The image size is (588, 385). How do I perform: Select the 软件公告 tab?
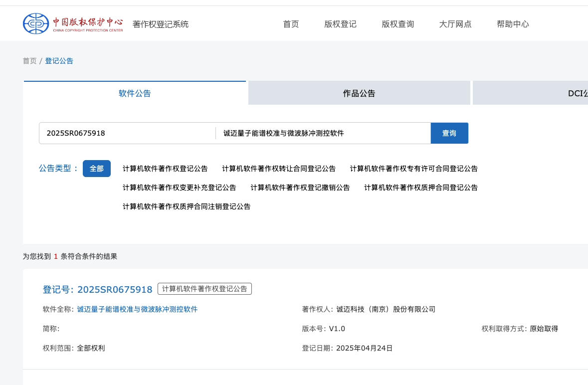pos(135,93)
